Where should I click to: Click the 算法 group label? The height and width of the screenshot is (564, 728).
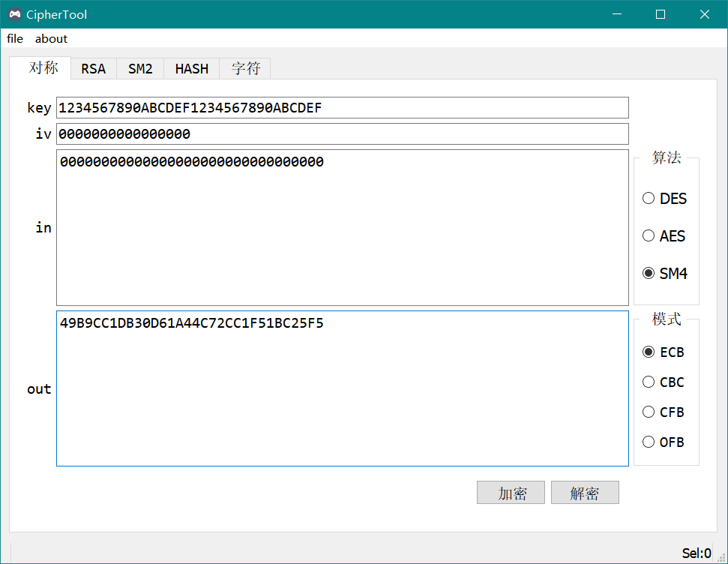[667, 157]
